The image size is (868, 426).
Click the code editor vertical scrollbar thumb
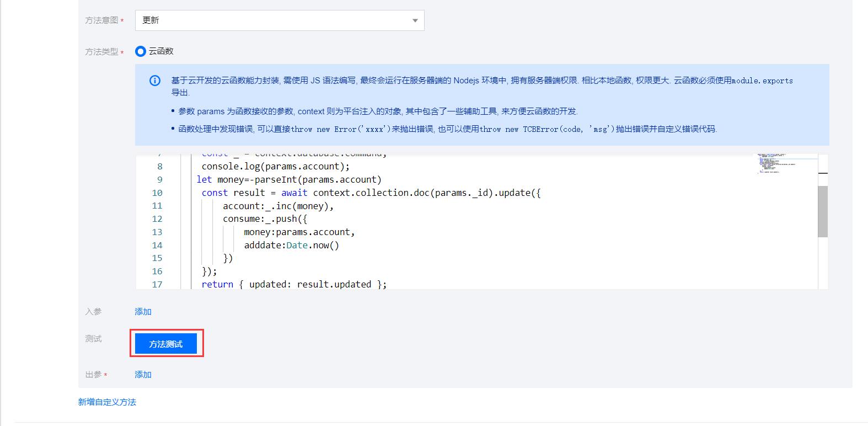[x=823, y=211]
